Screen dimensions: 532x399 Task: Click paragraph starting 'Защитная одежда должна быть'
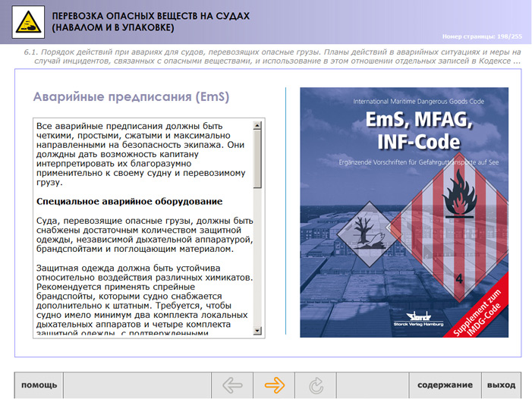(144, 300)
